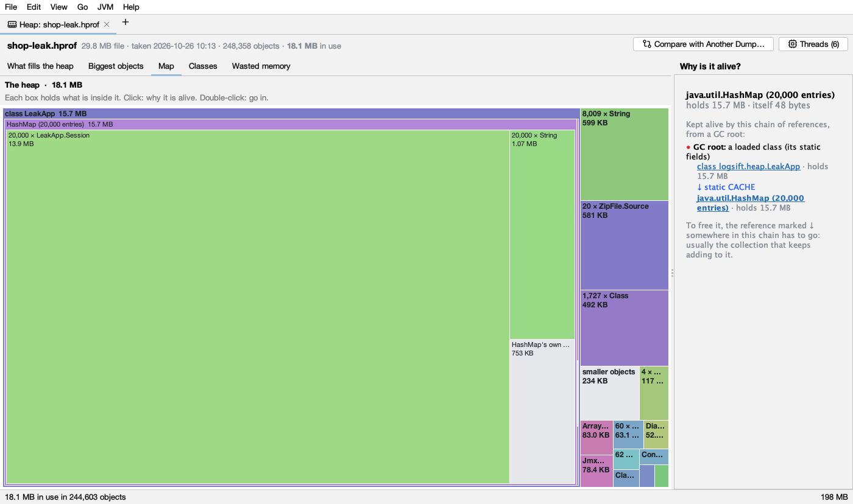Select the HashMap's own 753 KB box
853x504 pixels.
click(x=542, y=411)
